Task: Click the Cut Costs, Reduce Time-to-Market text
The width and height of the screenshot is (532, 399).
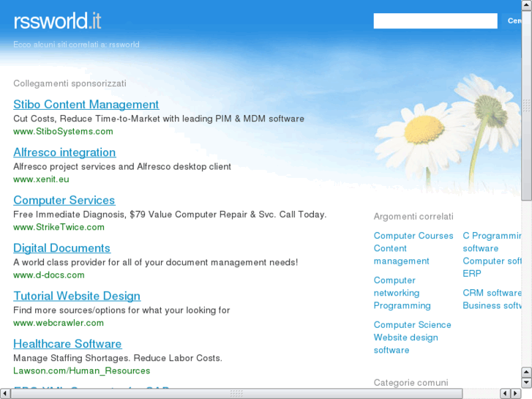Action: (159, 119)
